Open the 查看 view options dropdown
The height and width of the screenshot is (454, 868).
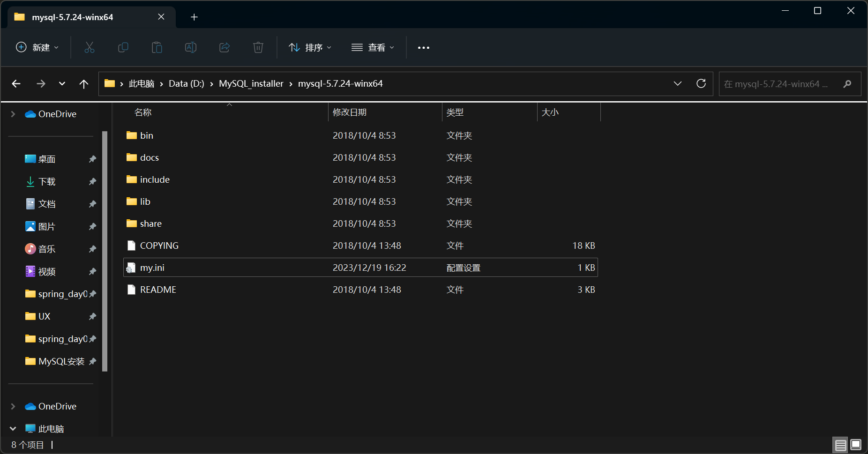[373, 47]
